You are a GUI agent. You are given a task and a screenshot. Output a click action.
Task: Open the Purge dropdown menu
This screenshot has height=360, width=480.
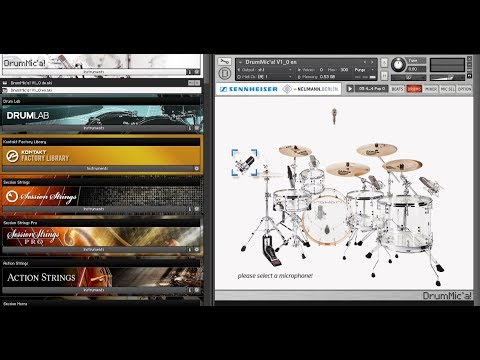(363, 70)
